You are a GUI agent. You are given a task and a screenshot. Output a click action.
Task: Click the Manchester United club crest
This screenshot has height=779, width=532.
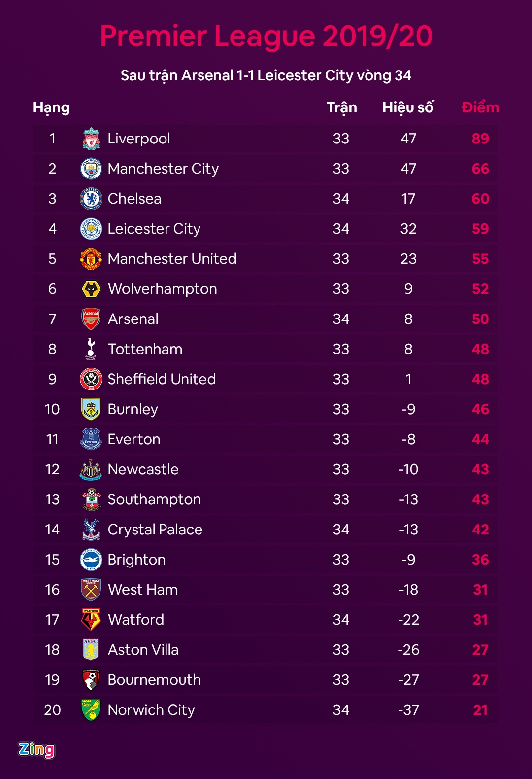(91, 259)
